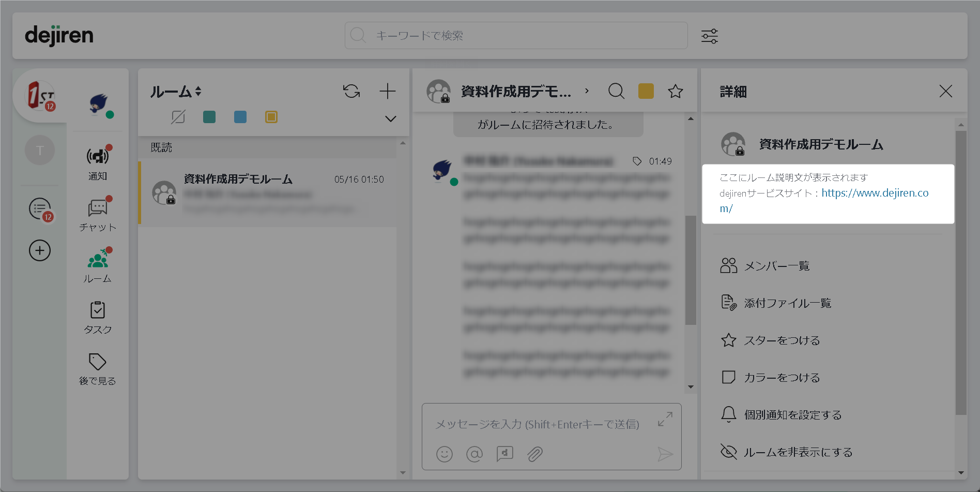Image resolution: width=980 pixels, height=492 pixels.
Task: Click the keyword search field
Action: point(516,36)
